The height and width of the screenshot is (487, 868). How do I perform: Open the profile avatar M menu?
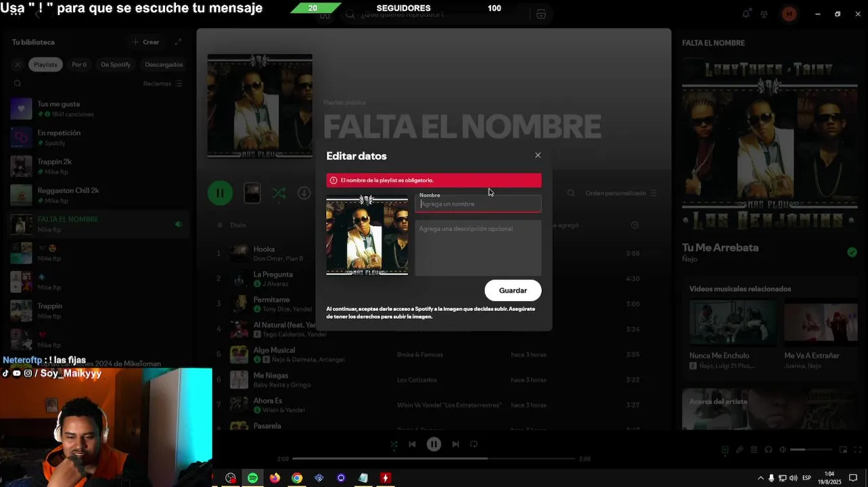coord(789,14)
